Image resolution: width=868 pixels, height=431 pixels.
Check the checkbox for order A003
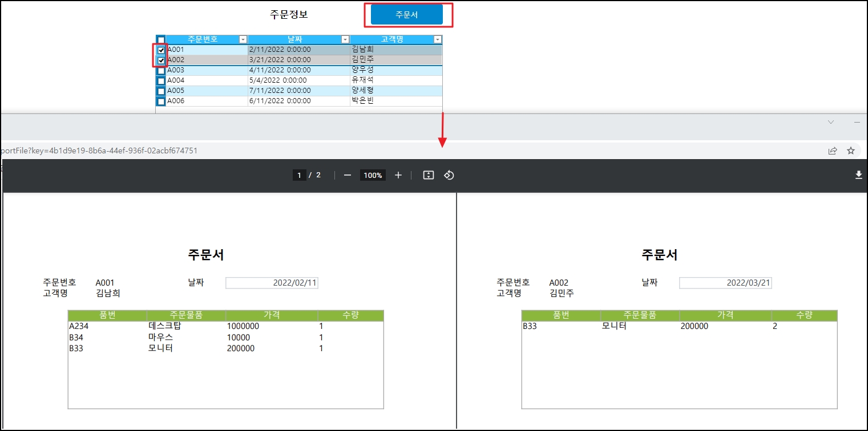161,71
